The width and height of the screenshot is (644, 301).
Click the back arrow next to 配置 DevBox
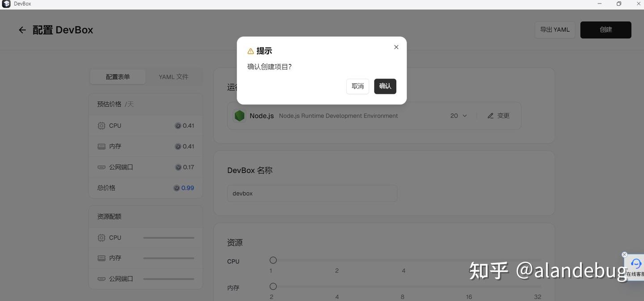coord(22,30)
